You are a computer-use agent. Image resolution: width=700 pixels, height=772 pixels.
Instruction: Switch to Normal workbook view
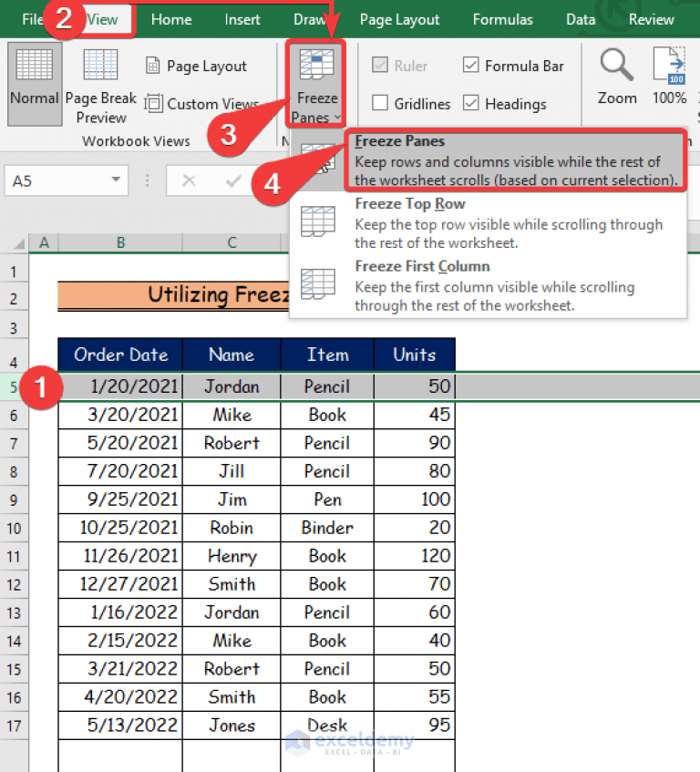35,83
